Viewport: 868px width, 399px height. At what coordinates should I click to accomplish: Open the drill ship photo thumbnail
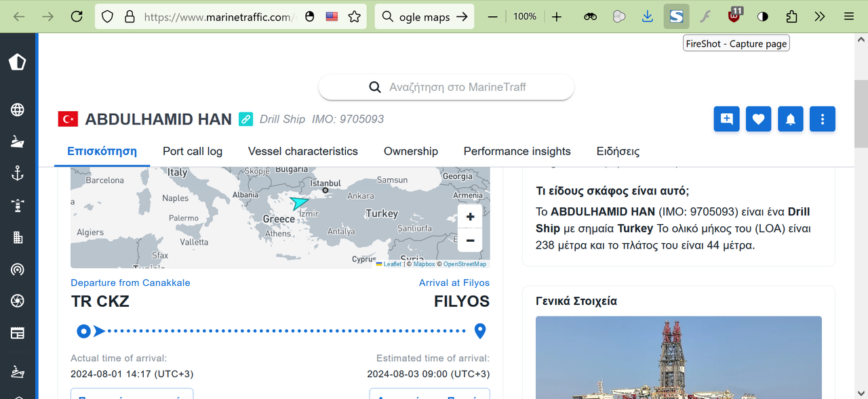(x=679, y=358)
